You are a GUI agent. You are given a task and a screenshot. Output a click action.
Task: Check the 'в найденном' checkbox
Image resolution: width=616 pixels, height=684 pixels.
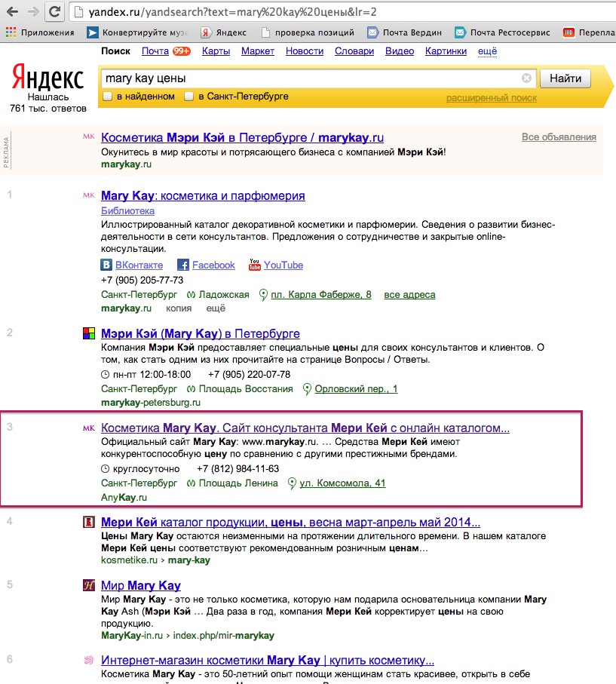[107, 97]
